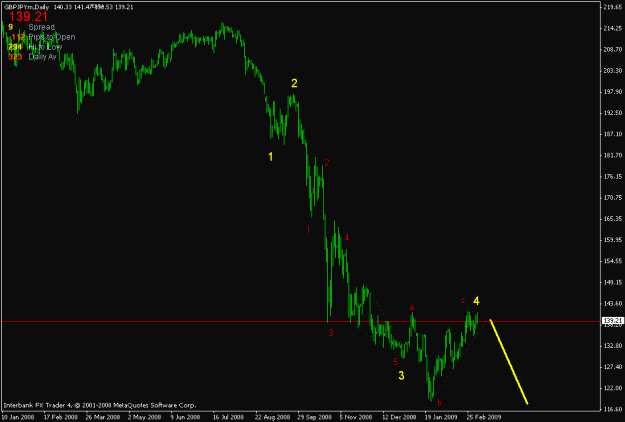625x422 pixels.
Task: Select the red sub-wave 1 label
Action: 309,230
